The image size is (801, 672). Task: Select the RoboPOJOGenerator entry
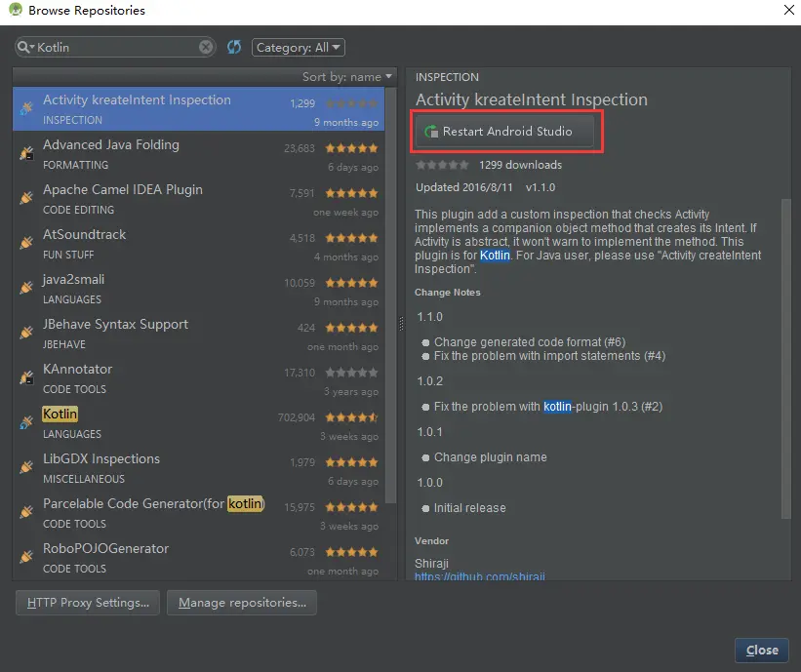(199, 558)
